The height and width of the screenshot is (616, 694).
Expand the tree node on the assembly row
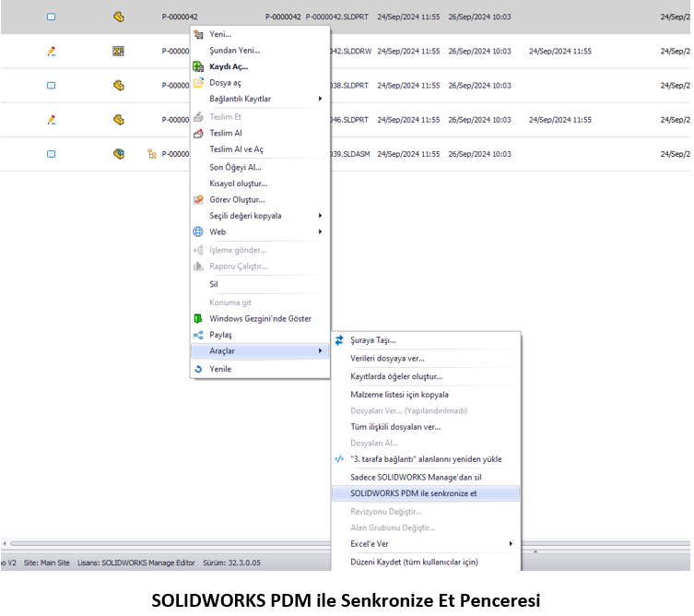tap(151, 154)
